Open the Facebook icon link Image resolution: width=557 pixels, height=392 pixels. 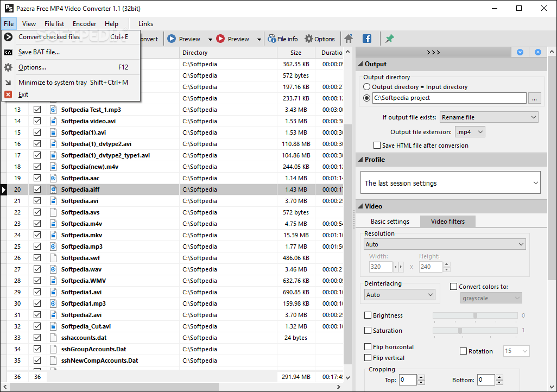pyautogui.click(x=367, y=39)
